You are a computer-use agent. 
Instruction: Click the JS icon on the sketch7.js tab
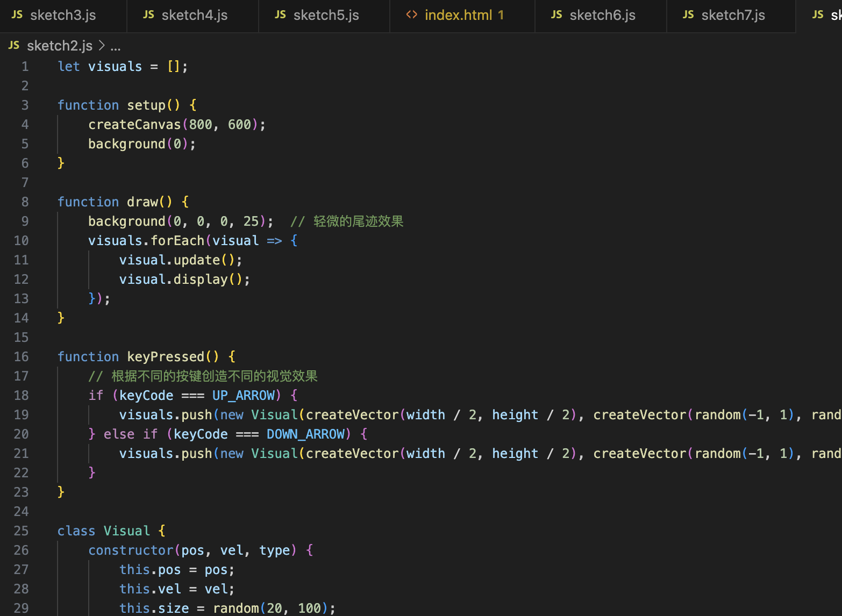688,15
